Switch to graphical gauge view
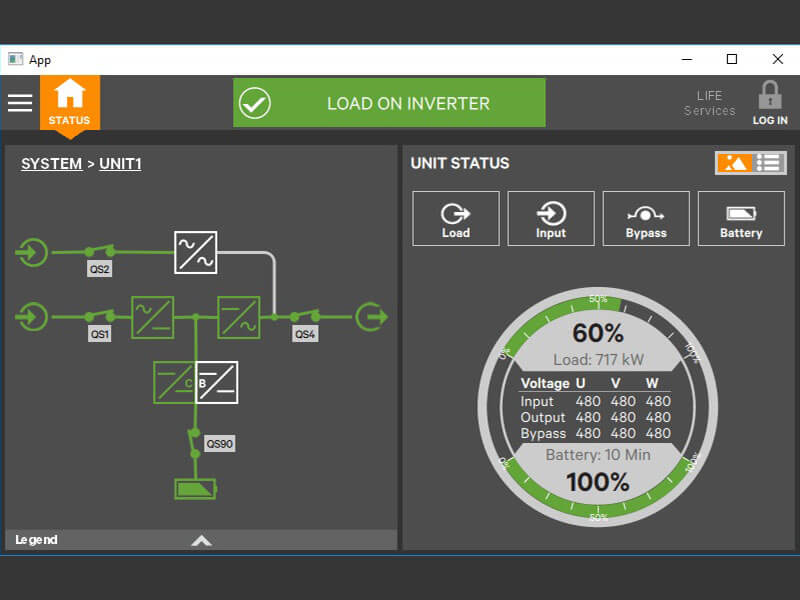This screenshot has height=600, width=800. pos(735,163)
